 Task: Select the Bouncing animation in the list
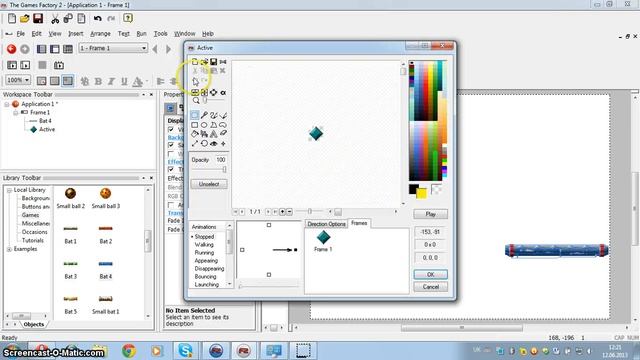[205, 276]
